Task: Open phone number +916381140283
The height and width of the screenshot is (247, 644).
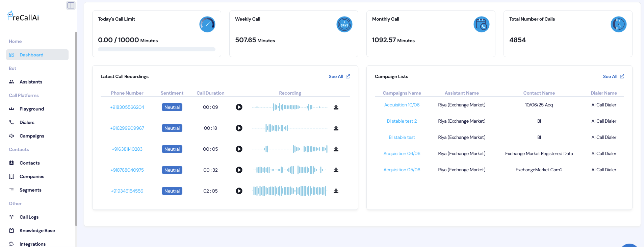Action: pos(127,149)
